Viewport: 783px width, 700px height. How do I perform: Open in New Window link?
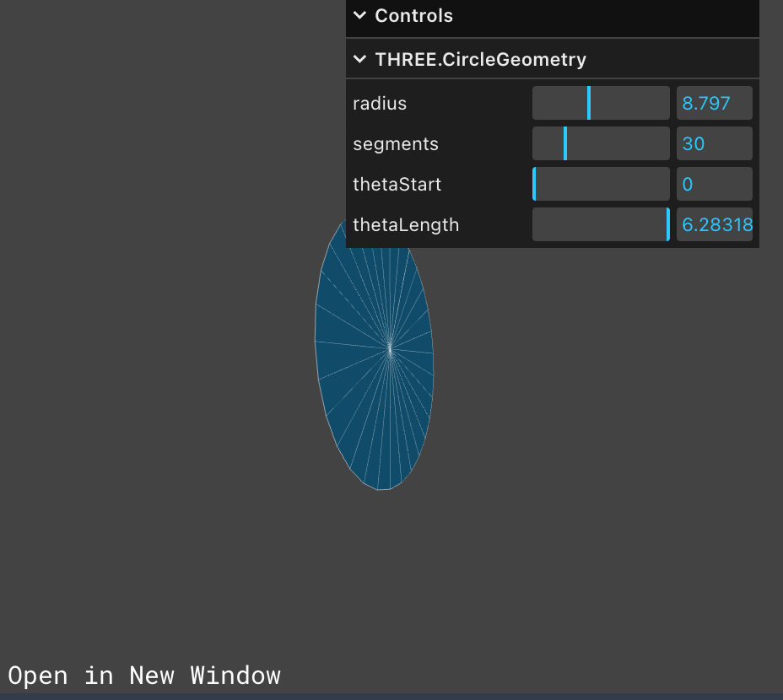pos(144,676)
